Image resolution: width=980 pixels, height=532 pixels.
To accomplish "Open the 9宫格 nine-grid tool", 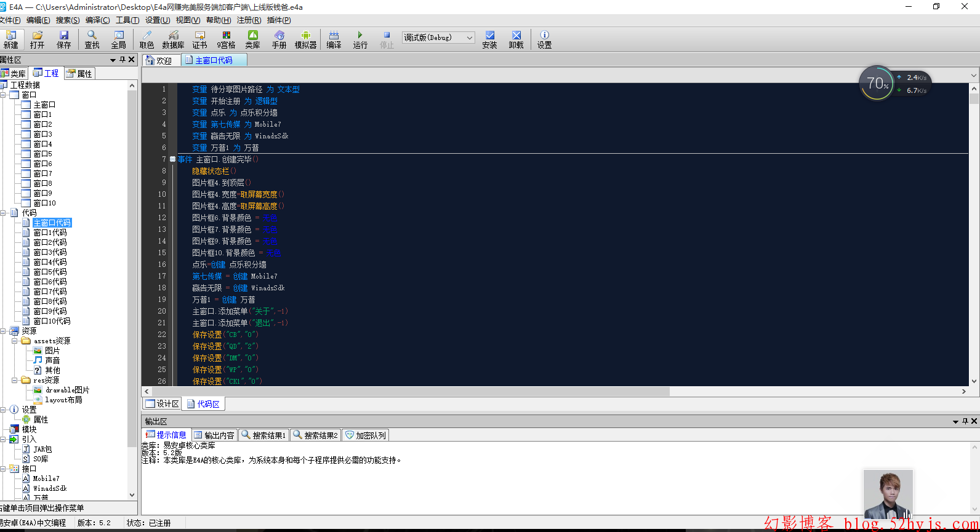I will [226, 39].
